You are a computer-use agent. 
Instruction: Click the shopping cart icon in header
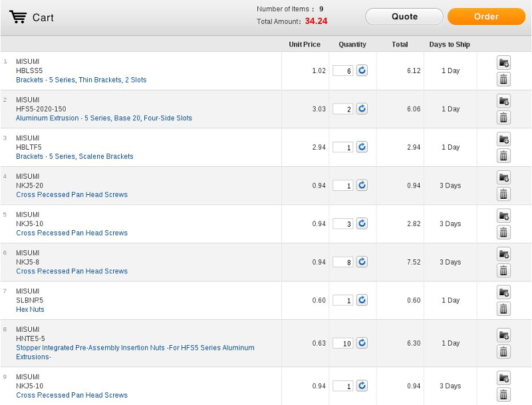[18, 17]
